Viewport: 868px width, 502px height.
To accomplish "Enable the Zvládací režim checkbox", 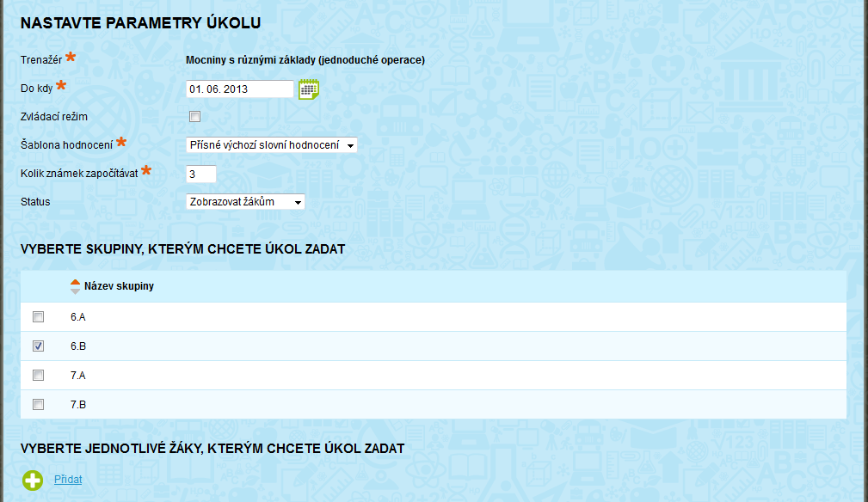I will (195, 117).
